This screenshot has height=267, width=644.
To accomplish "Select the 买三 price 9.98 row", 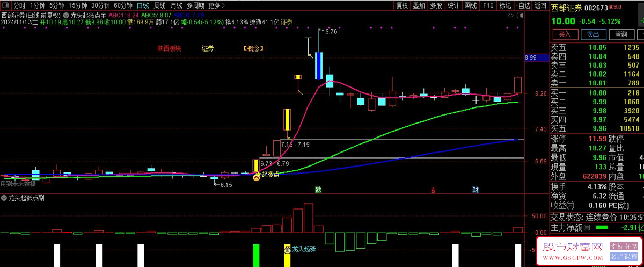I will tap(597, 111).
